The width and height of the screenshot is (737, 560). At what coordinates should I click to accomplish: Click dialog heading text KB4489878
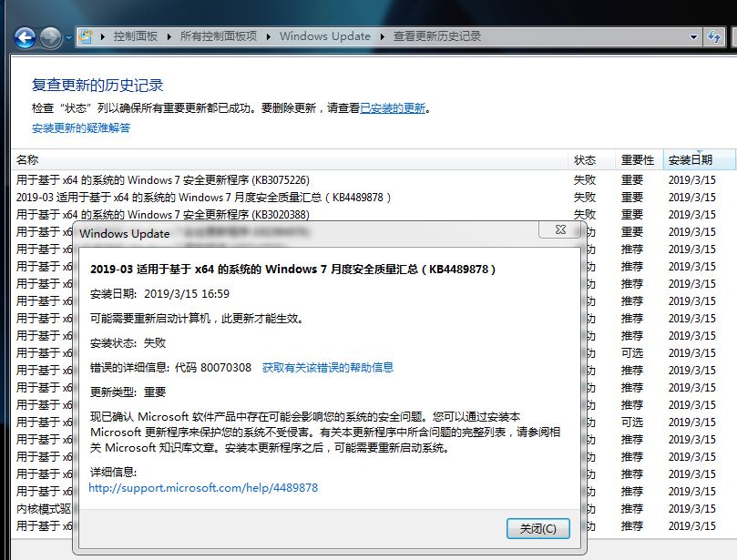[292, 270]
